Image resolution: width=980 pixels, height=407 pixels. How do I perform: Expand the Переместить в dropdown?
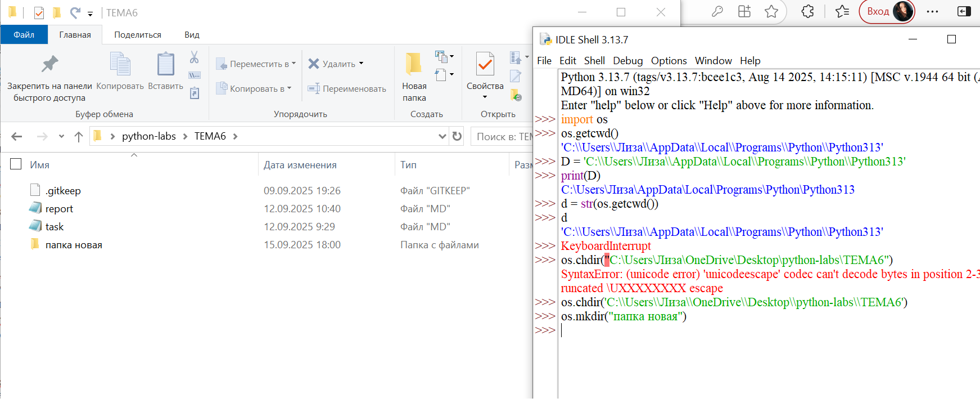point(293,64)
